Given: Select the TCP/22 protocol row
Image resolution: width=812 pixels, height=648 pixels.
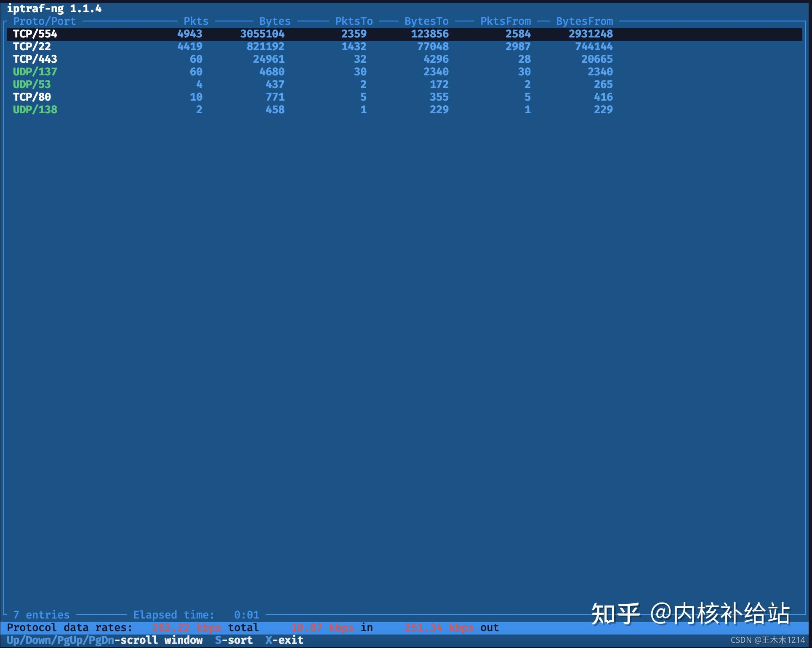Looking at the screenshot, I should coord(404,47).
